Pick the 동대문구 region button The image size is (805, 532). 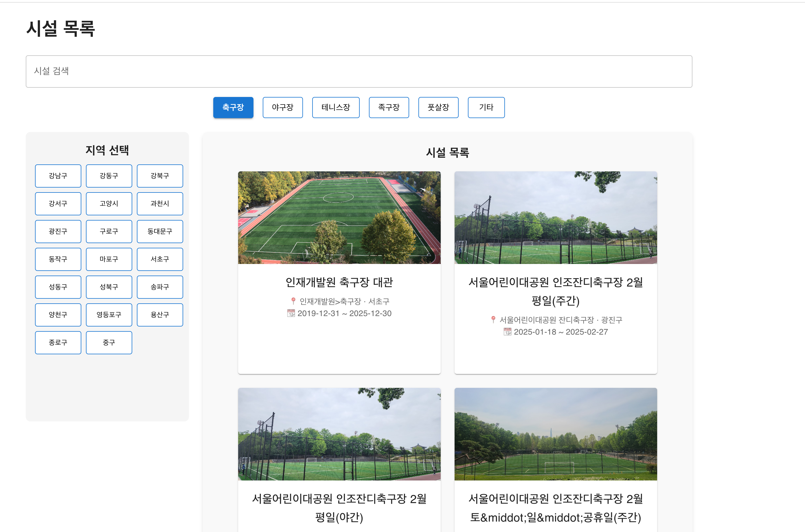160,231
